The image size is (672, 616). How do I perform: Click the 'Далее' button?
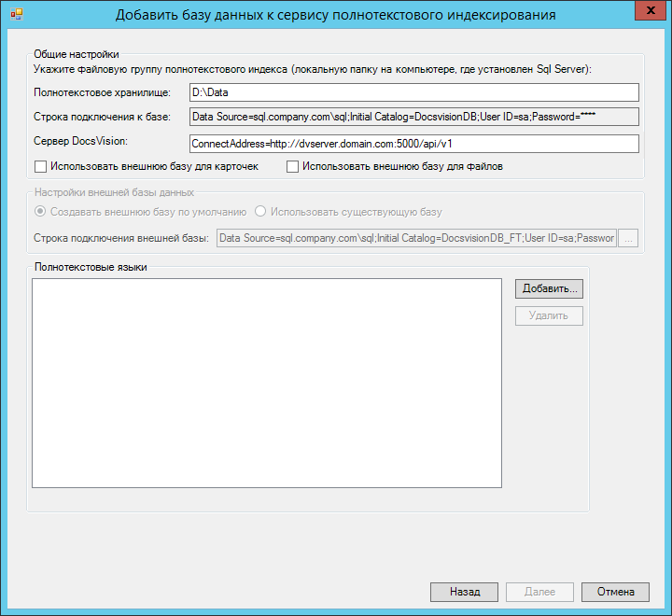point(539,592)
